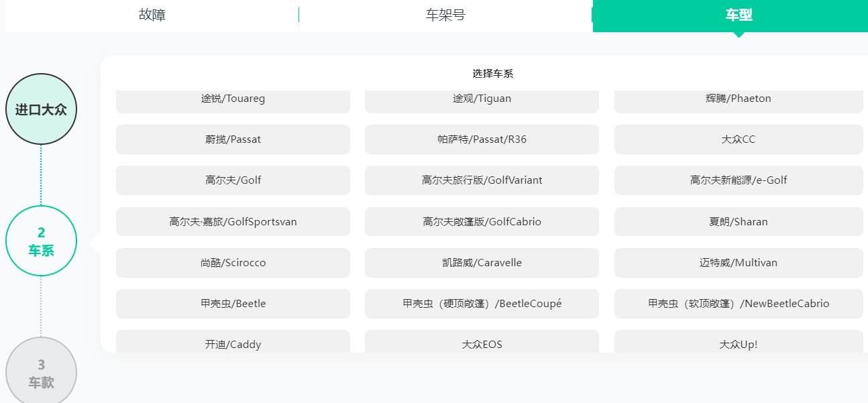Select 途观/Tiguan car series
The width and height of the screenshot is (868, 403).
pyautogui.click(x=481, y=98)
